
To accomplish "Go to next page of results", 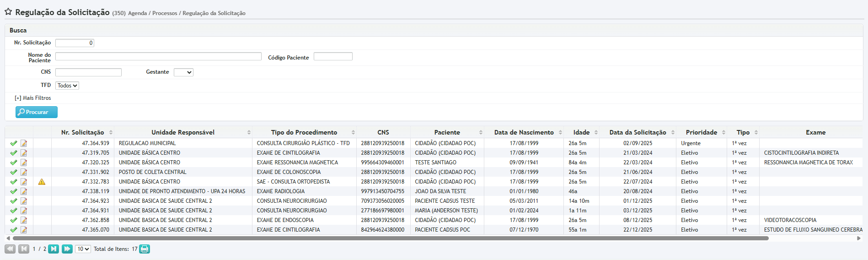I will (x=54, y=249).
